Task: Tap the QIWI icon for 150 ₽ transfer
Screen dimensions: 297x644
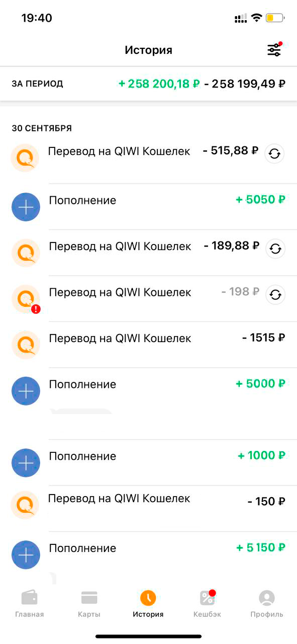Action: [25, 505]
